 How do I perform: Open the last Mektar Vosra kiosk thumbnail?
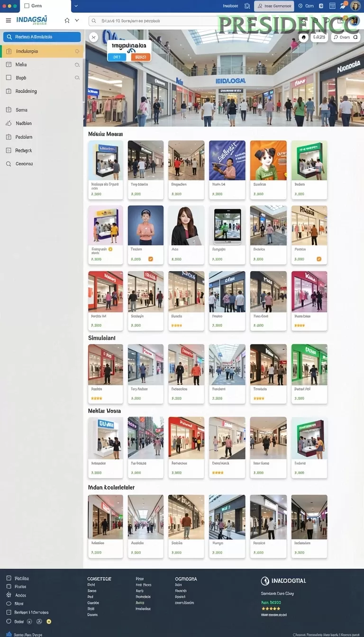(309, 437)
